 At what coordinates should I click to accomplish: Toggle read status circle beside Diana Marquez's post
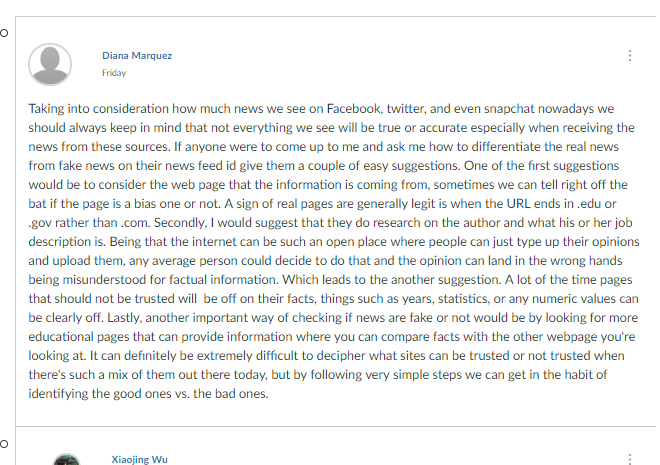(4, 33)
